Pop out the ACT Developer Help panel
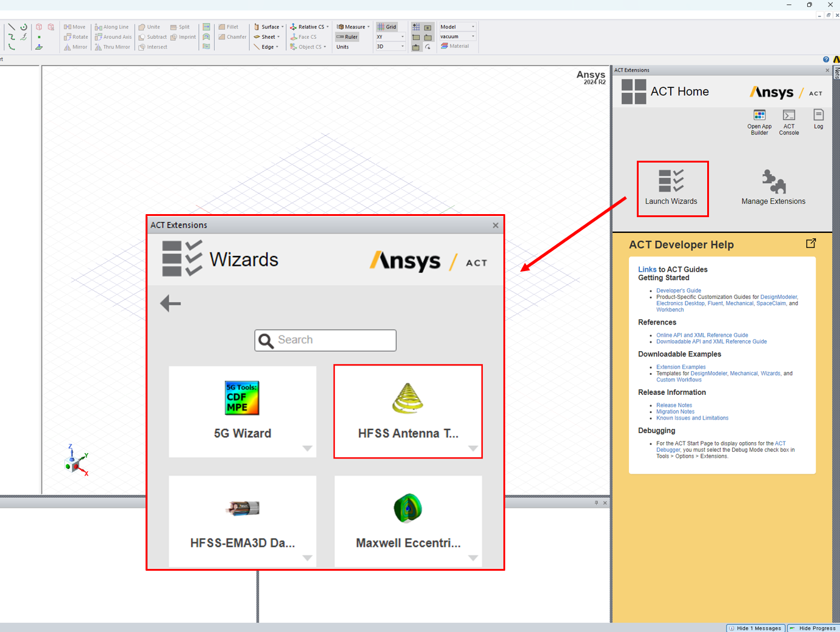The width and height of the screenshot is (840, 632). (811, 243)
